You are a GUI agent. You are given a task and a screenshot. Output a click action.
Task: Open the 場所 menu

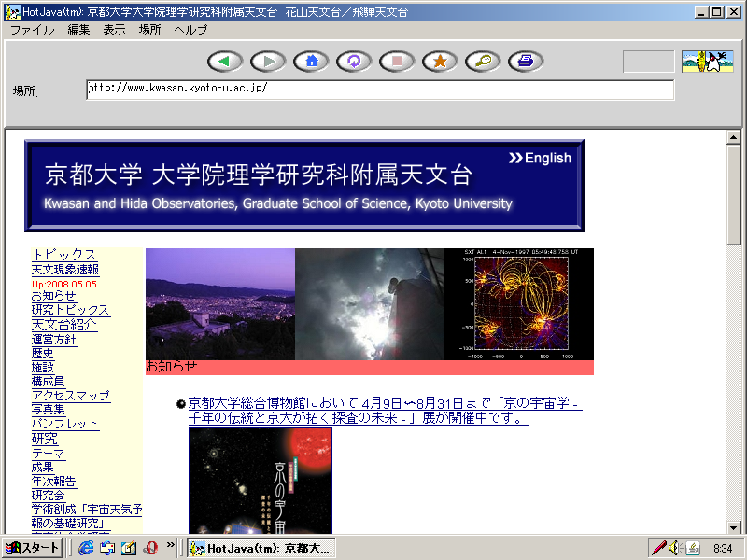[x=149, y=30]
